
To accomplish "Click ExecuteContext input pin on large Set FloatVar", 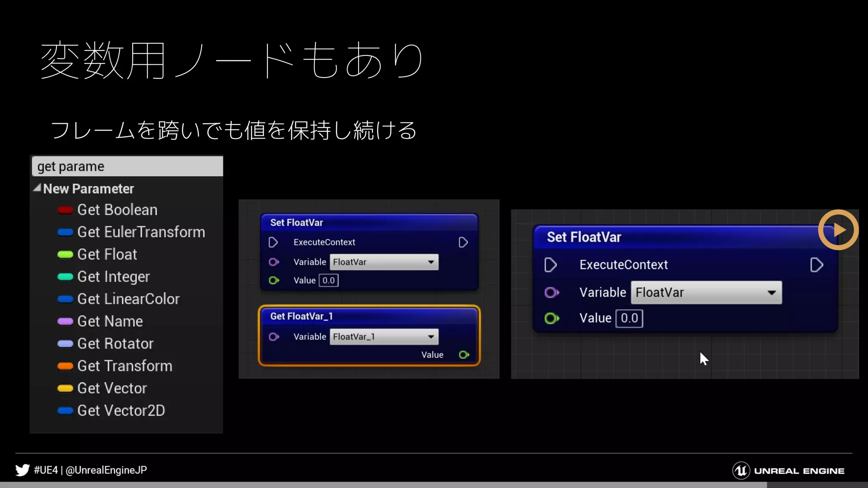I will (551, 265).
